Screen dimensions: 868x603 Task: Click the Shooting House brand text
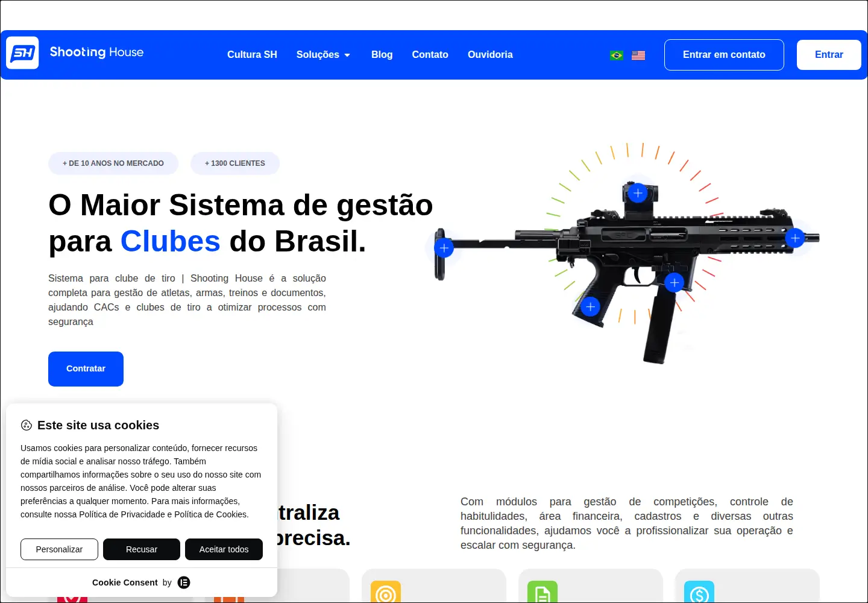click(96, 52)
